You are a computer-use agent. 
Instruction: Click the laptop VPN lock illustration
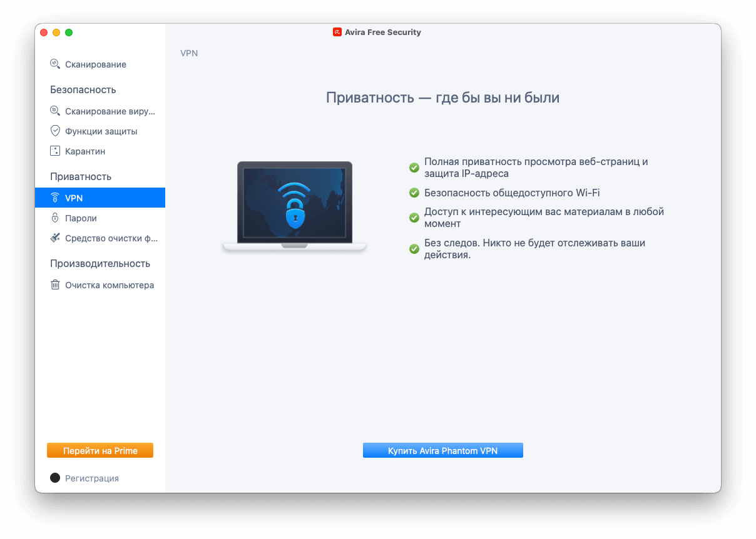click(294, 207)
